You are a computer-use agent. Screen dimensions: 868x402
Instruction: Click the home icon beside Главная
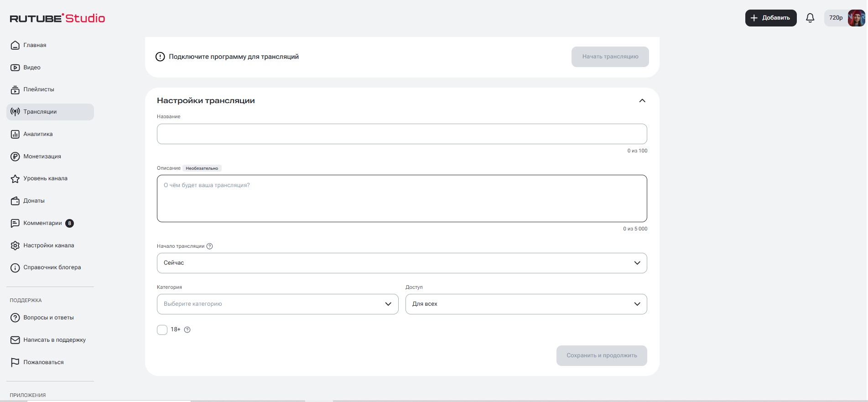click(x=15, y=45)
